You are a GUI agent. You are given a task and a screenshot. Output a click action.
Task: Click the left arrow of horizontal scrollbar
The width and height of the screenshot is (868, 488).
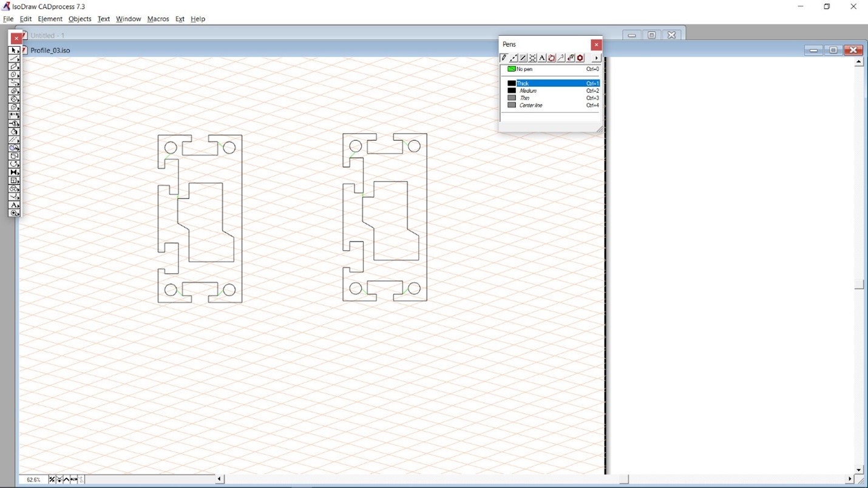[220, 479]
